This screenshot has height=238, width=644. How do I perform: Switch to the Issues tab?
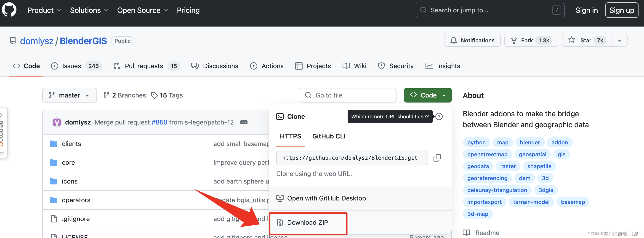[x=76, y=66]
